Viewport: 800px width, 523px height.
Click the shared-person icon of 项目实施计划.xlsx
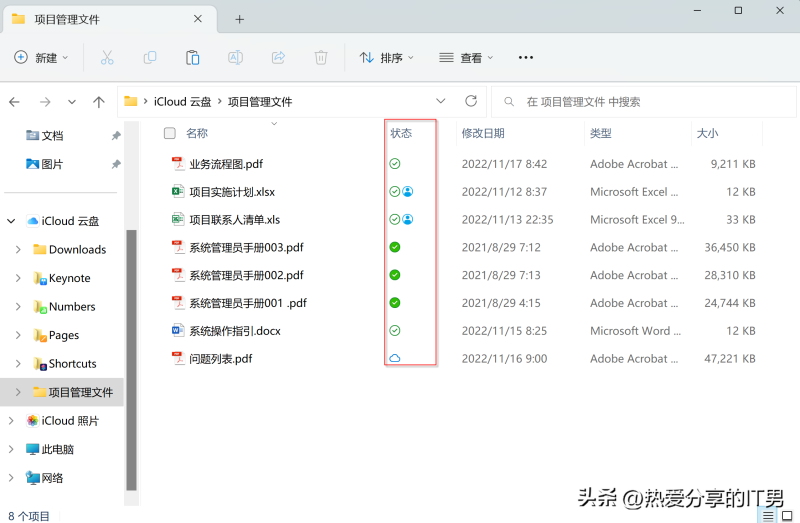point(408,191)
